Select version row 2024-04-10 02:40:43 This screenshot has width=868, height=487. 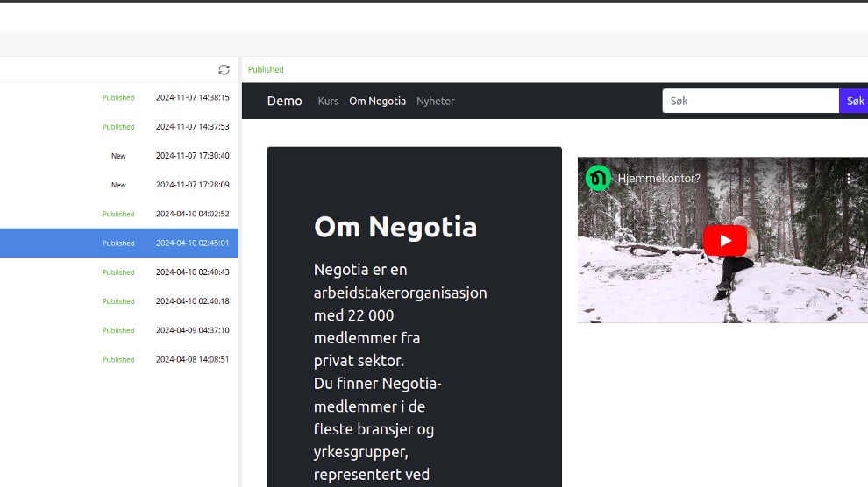pyautogui.click(x=119, y=272)
